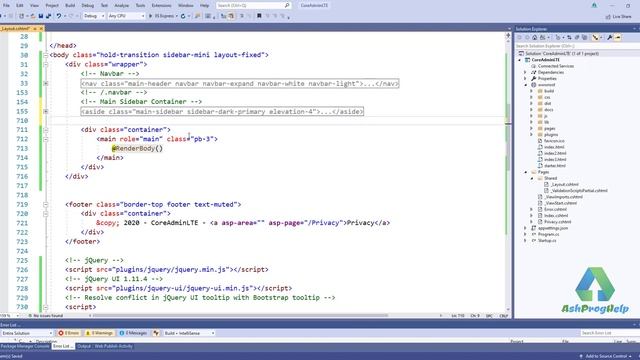Open the Debug menu
Screen dimensions: 640x360
[87, 5]
